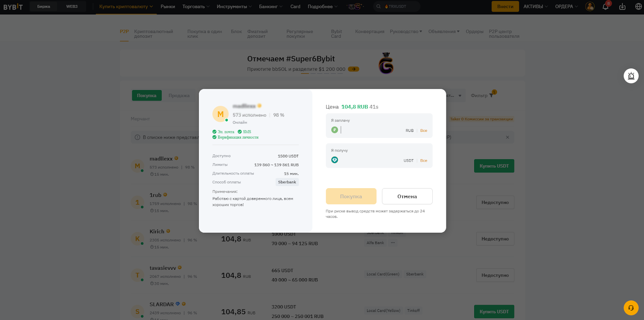The image size is (644, 320).
Task: Expand Купить криптовалюту menu
Action: coord(126,6)
